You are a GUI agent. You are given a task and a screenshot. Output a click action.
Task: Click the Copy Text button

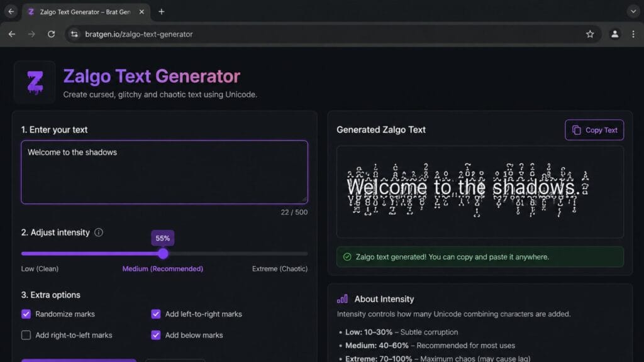[x=594, y=130]
